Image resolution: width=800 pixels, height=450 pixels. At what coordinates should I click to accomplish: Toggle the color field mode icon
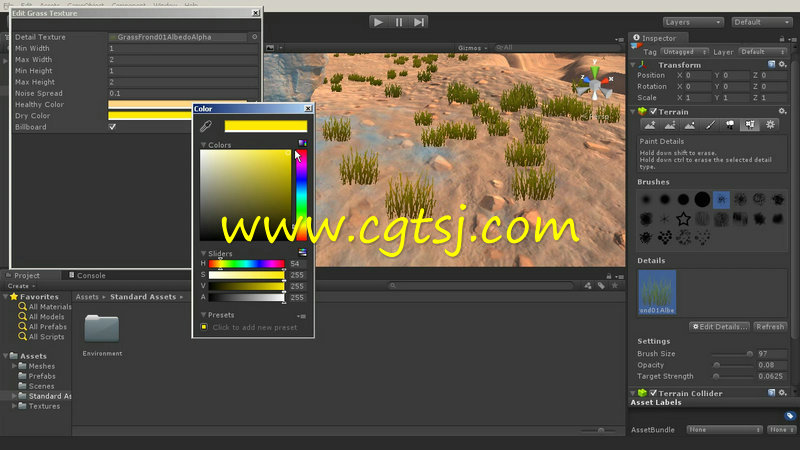pyautogui.click(x=303, y=143)
